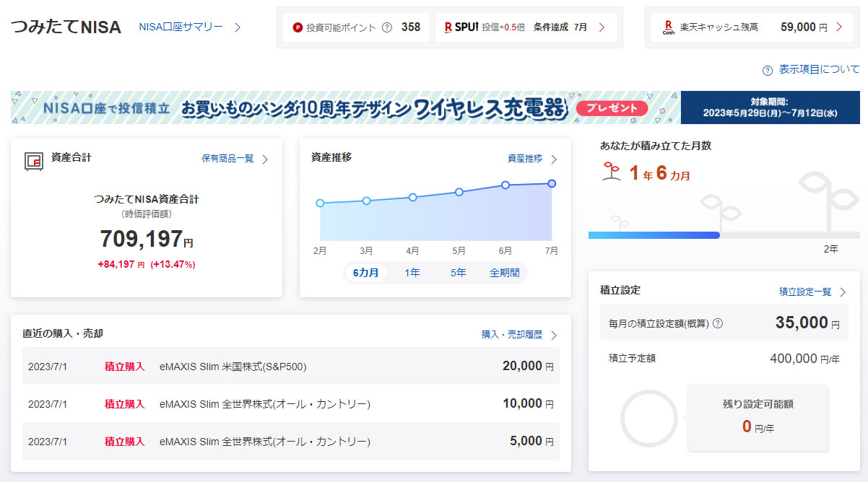Click the help icon beside 毎月の積立設定額
Viewport: 868px width, 482px height.
718,323
